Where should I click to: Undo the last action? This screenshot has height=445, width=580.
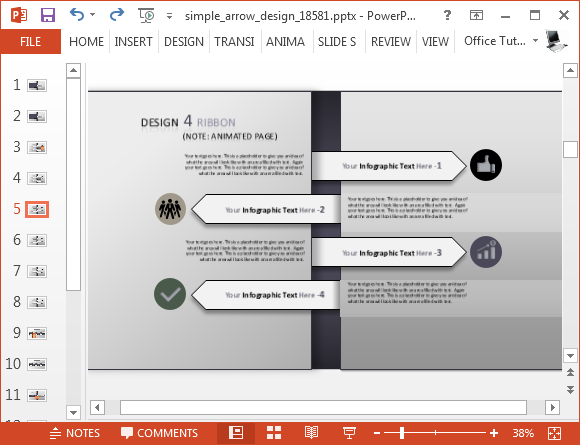click(x=77, y=15)
